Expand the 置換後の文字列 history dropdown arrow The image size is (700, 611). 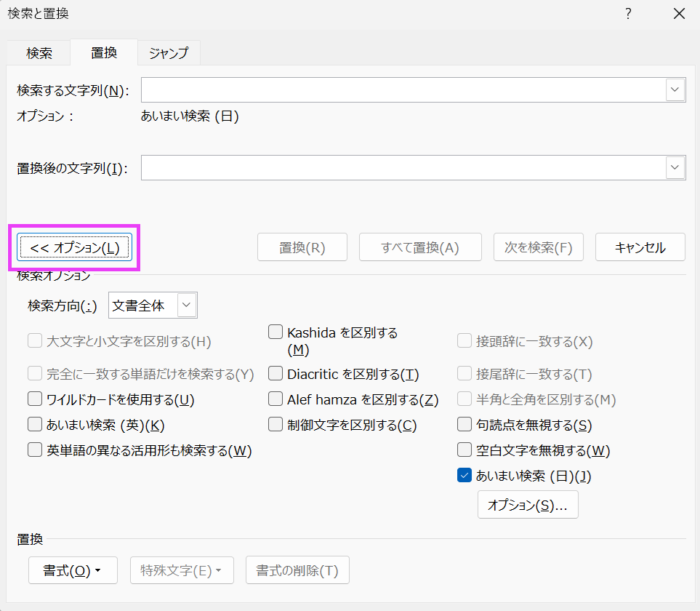coord(675,168)
